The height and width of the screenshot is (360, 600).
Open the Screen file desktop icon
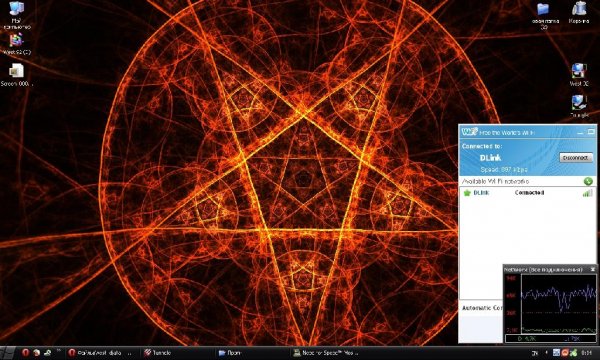click(x=16, y=75)
